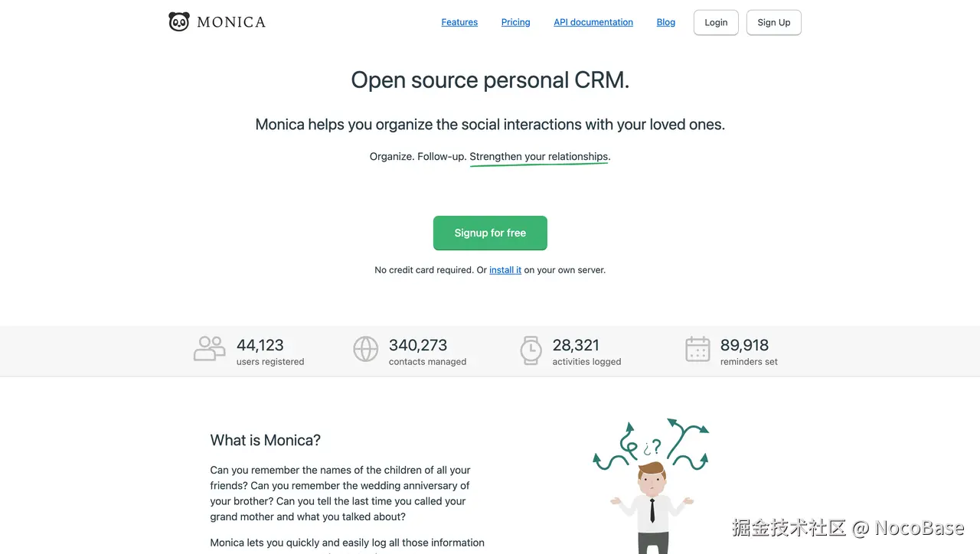
Task: Click the confused man illustration
Action: point(652,486)
